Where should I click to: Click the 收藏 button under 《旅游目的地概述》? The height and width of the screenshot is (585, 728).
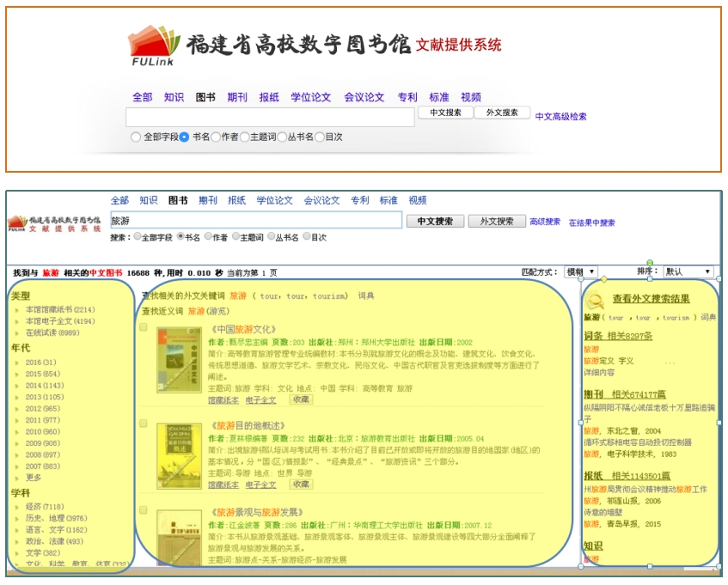coord(301,484)
